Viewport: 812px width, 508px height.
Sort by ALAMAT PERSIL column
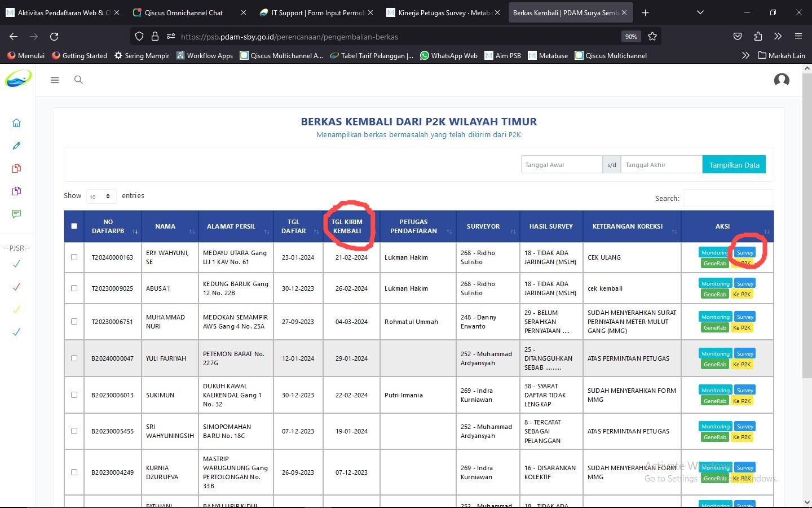point(236,226)
